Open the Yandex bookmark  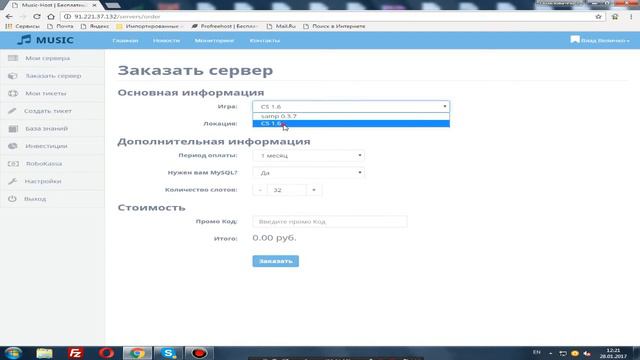[x=95, y=26]
